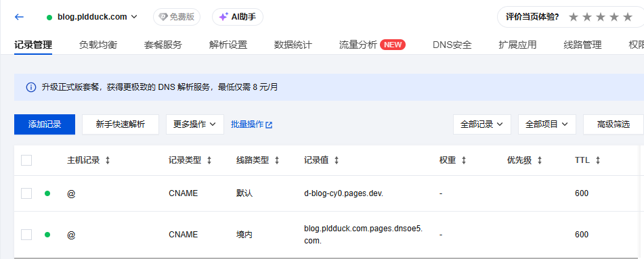Image resolution: width=644 pixels, height=259 pixels.
Task: Click CNAME type in the 境内 row
Action: coord(184,235)
